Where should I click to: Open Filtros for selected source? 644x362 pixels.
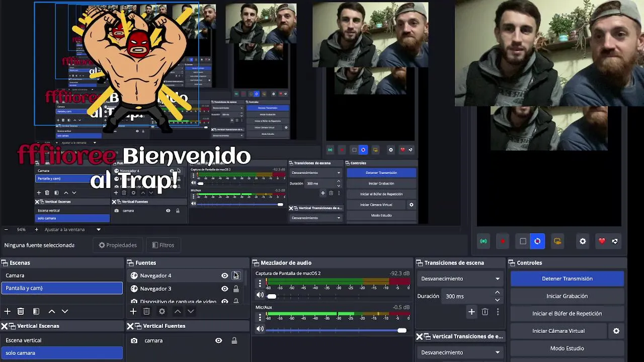pos(163,245)
